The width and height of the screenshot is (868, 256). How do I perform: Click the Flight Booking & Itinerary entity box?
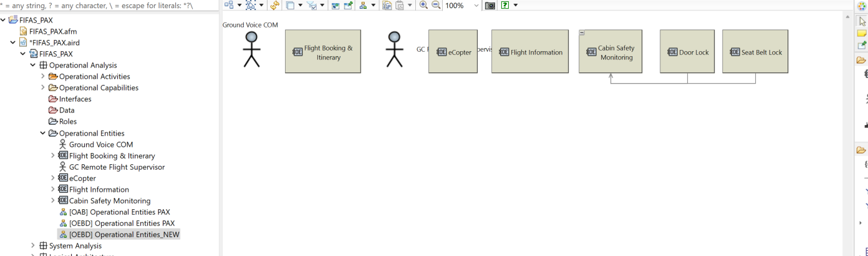click(x=322, y=52)
